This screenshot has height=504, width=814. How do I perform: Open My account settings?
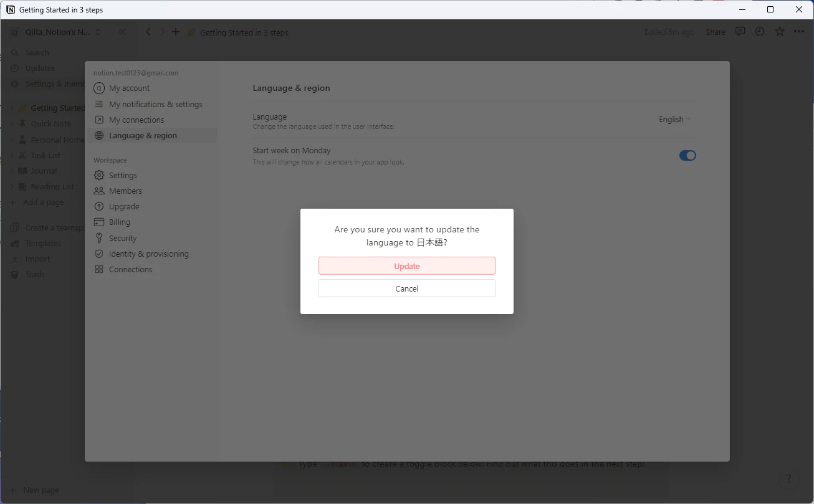coord(128,88)
